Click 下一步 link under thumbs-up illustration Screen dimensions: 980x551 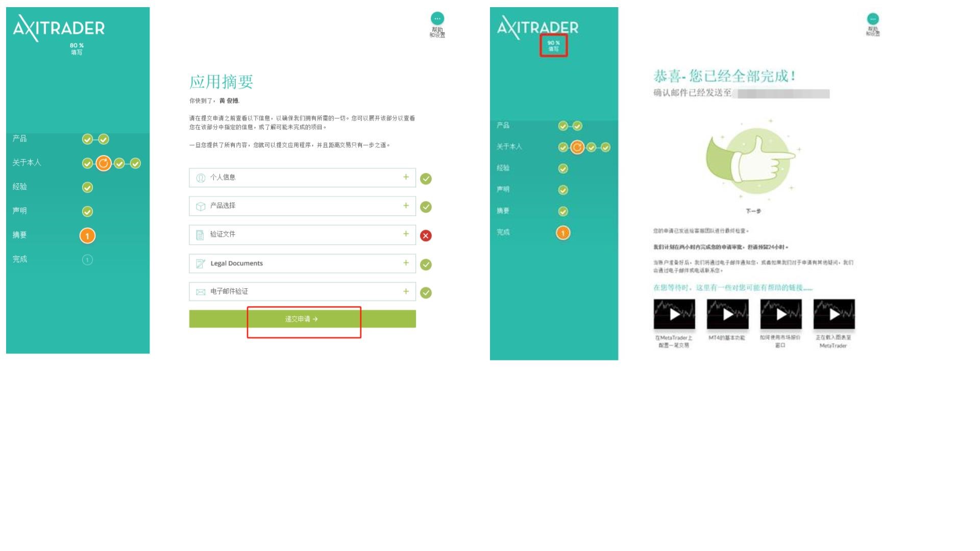(753, 211)
